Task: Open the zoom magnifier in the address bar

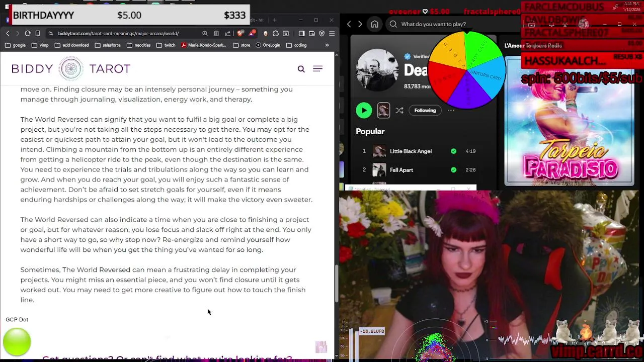Action: [205, 33]
